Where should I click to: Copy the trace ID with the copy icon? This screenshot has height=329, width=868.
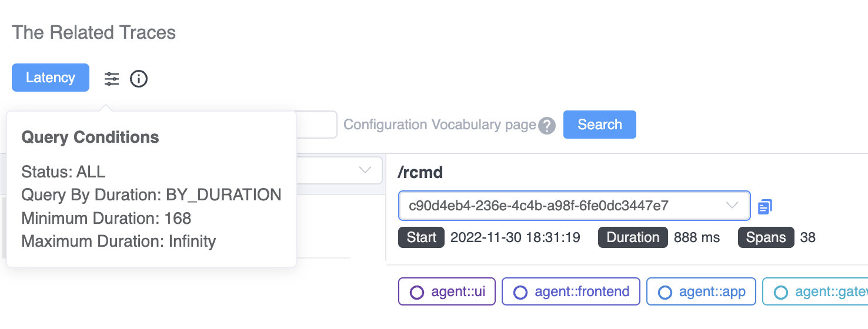click(764, 206)
